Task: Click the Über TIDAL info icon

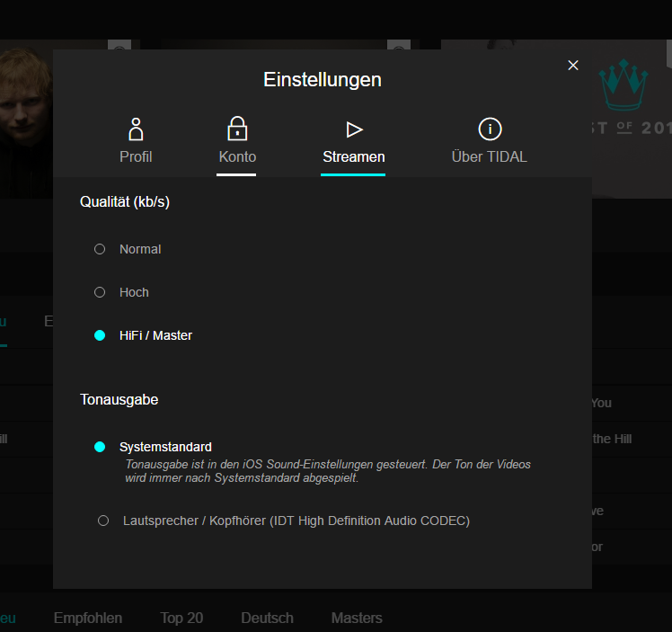Action: pyautogui.click(x=490, y=129)
